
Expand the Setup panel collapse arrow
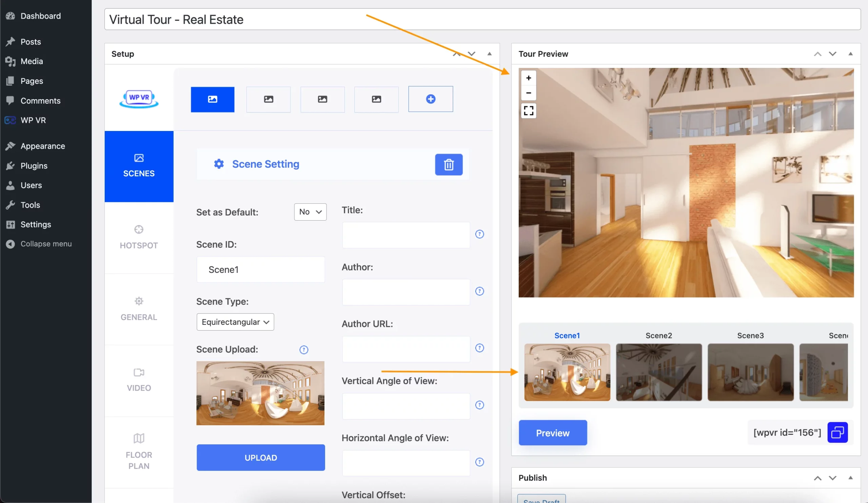pyautogui.click(x=489, y=53)
